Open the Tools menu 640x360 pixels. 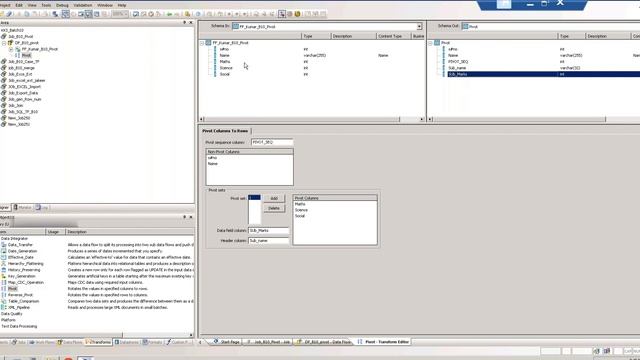coord(46,5)
